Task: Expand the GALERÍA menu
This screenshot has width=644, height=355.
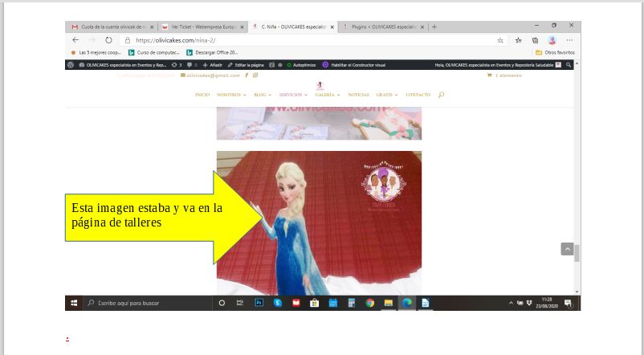Action: click(328, 95)
